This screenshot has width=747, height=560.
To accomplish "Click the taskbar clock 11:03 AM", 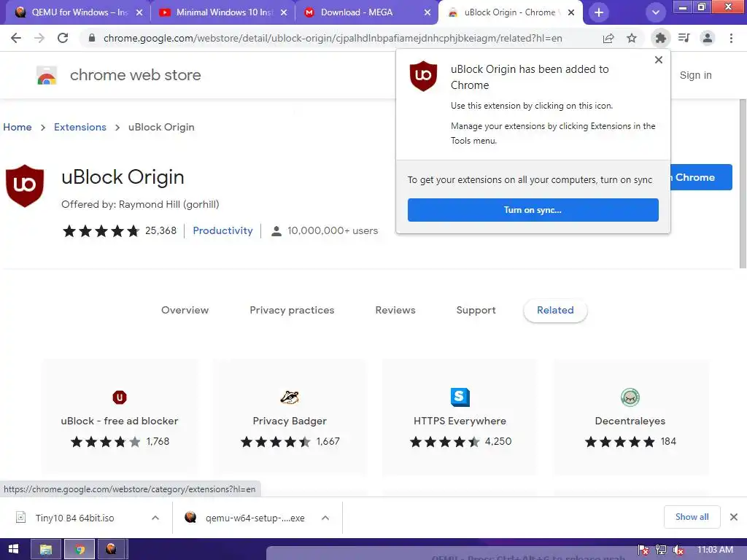I will click(715, 550).
